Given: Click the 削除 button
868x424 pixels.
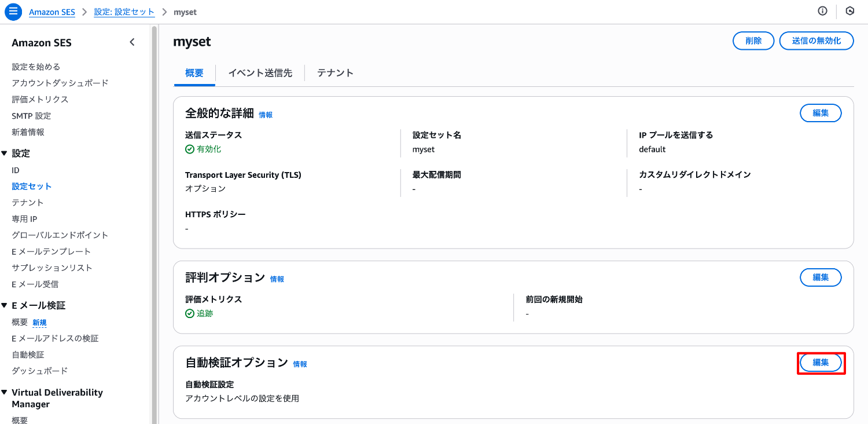Looking at the screenshot, I should (x=753, y=41).
